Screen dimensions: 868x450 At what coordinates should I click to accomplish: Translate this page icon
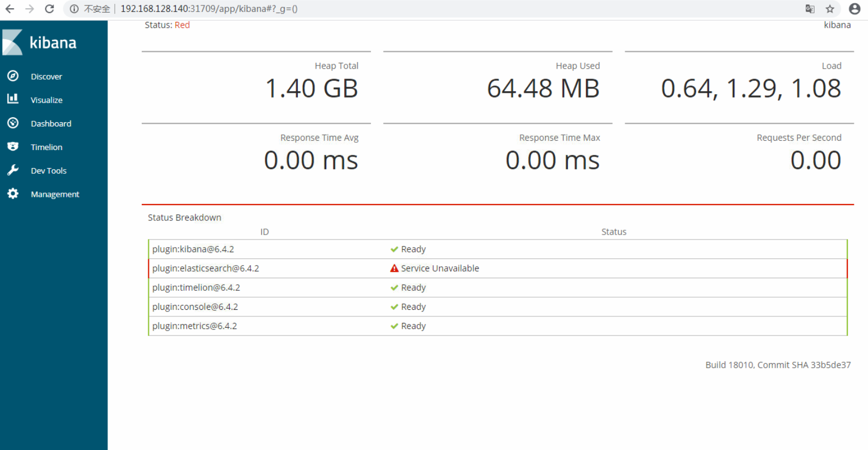pos(810,9)
